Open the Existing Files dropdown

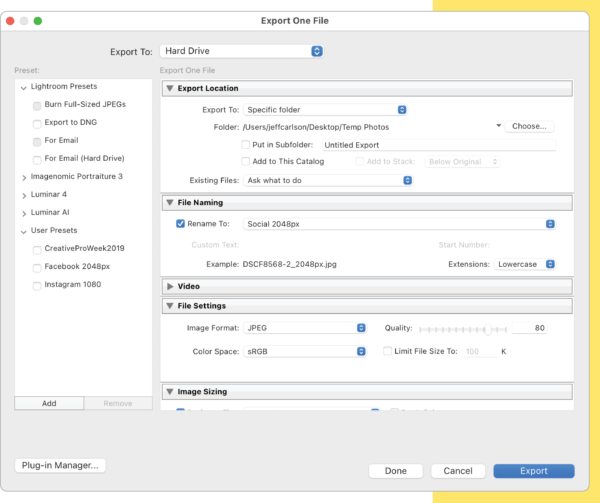click(328, 180)
